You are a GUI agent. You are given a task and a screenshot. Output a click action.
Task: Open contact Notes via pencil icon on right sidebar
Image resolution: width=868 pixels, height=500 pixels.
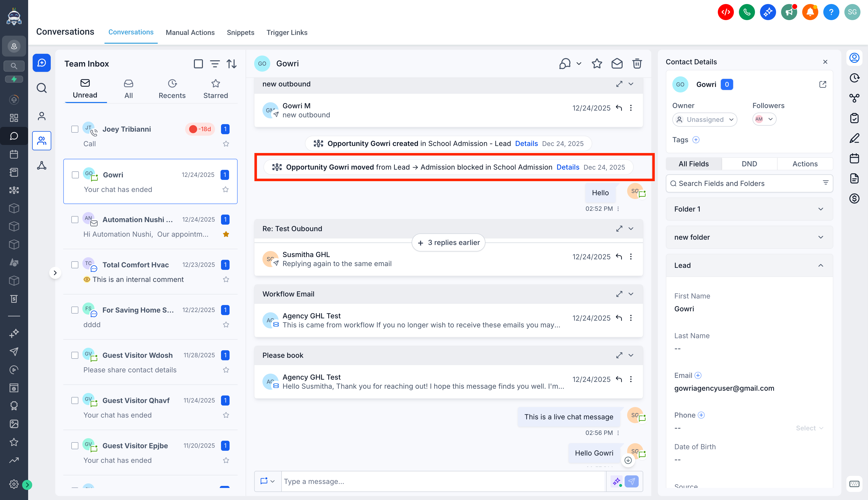(855, 138)
